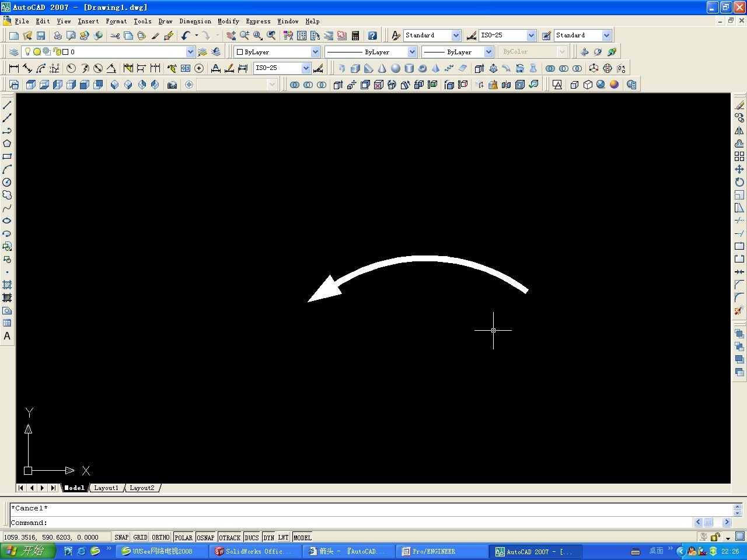The image size is (747, 560).
Task: Toggle ORTHO mode in status bar
Action: (x=160, y=537)
